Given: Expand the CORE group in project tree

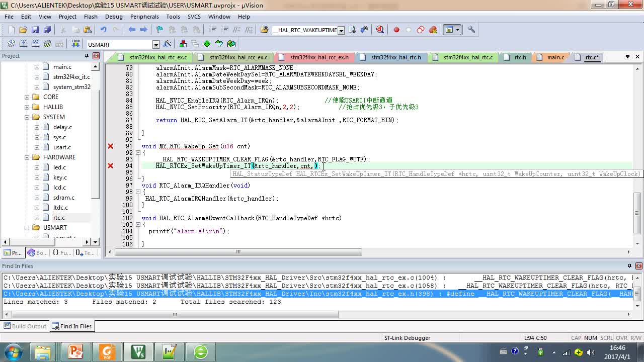Looking at the screenshot, I should [27, 97].
